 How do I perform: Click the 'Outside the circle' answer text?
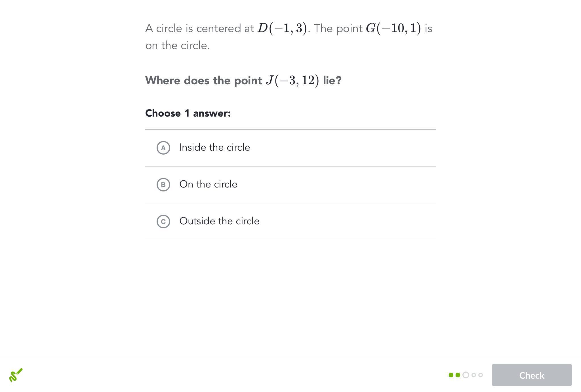point(219,221)
